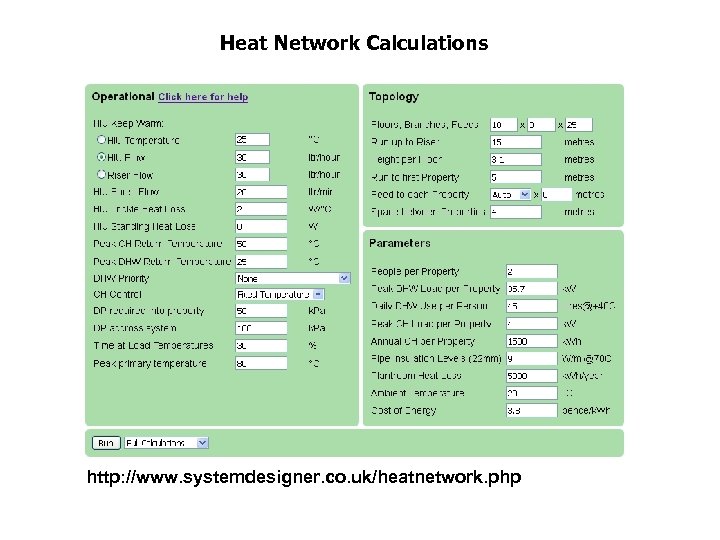Click the Annual CH per Property field
Image resolution: width=720 pixels, height=540 pixels.
click(532, 341)
